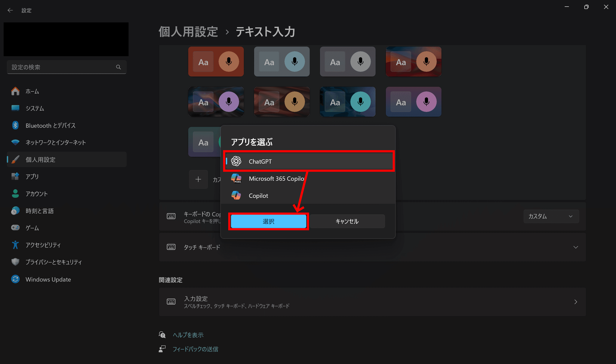
Task: Open Windows Update in sidebar
Action: 67,279
